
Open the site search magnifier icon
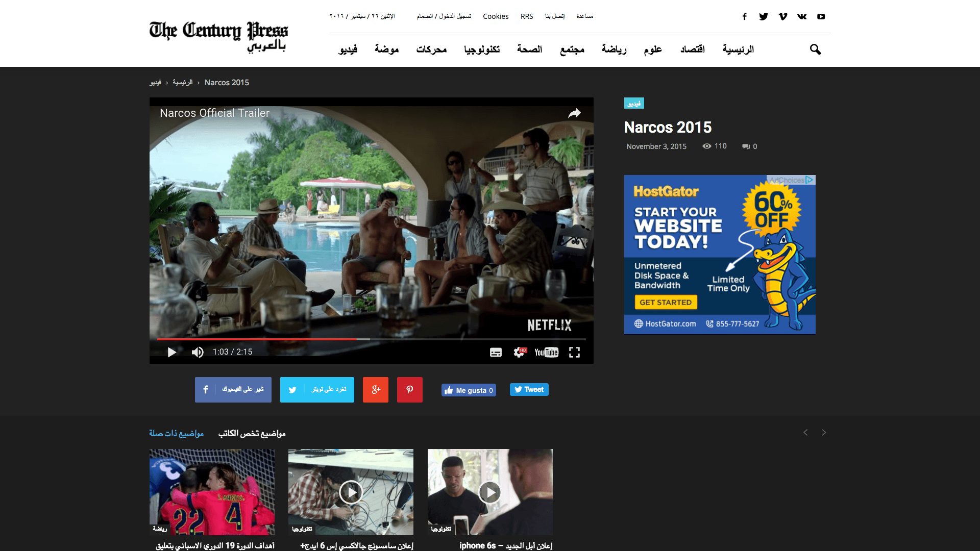point(815,49)
